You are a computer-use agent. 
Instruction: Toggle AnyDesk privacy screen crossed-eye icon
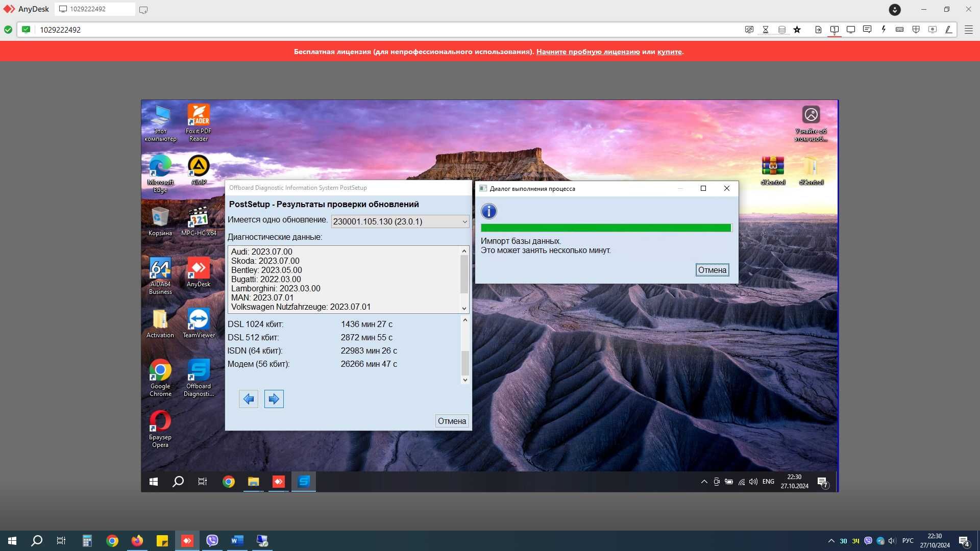coord(749,30)
